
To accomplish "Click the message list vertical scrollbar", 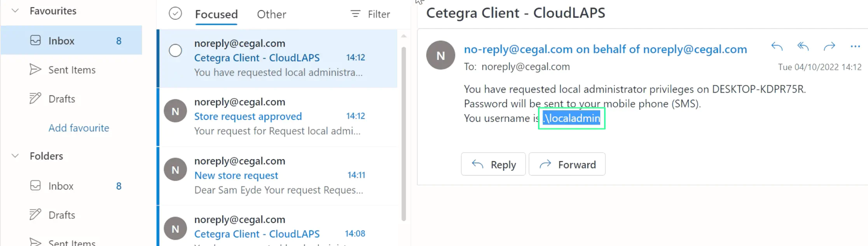I will click(403, 132).
